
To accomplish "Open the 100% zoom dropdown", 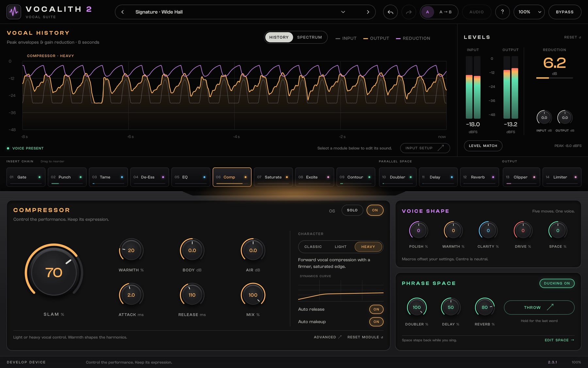I will coord(529,12).
